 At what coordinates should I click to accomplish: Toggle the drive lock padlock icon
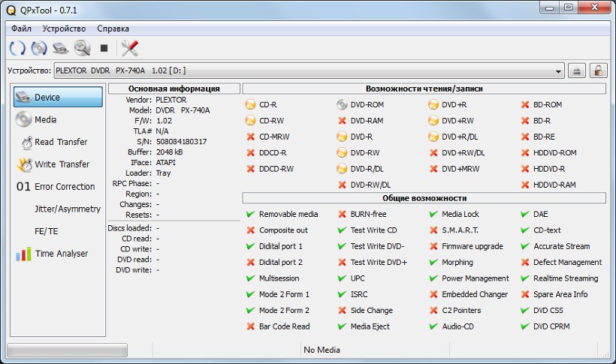(598, 71)
